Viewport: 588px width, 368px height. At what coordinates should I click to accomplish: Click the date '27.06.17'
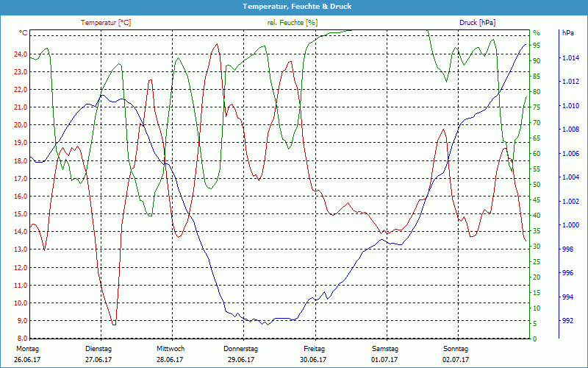pyautogui.click(x=98, y=360)
